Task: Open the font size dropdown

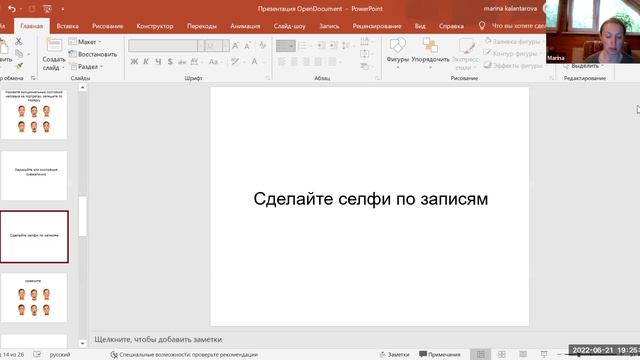Action: (x=226, y=46)
